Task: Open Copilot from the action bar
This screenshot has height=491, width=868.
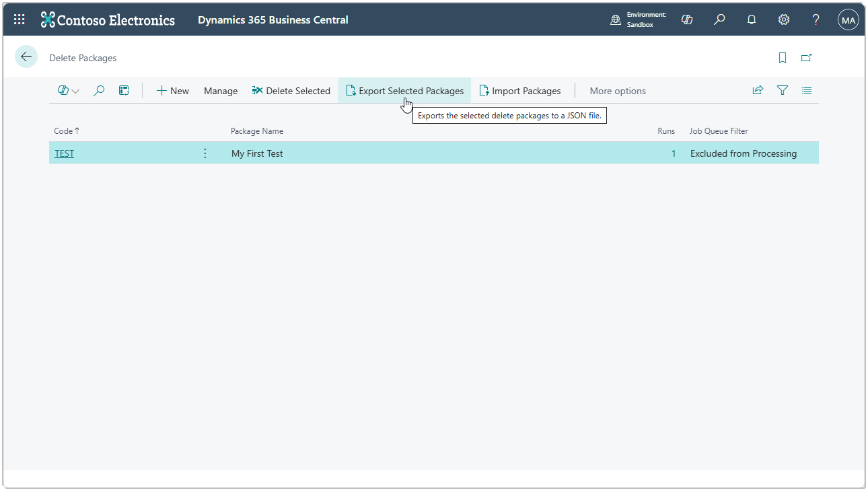Action: click(x=63, y=90)
